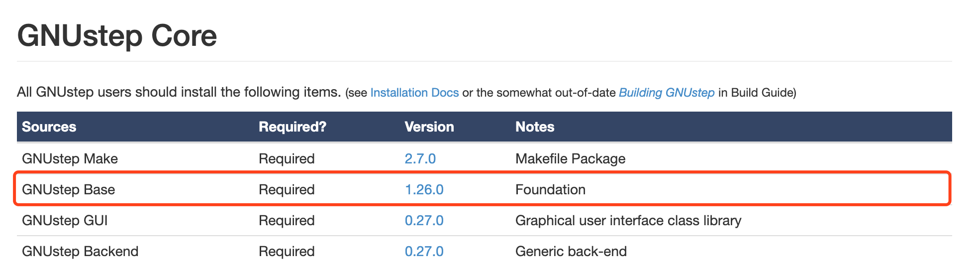Viewport: 980px width, 280px height.
Task: Click the Required? column header
Action: click(293, 127)
